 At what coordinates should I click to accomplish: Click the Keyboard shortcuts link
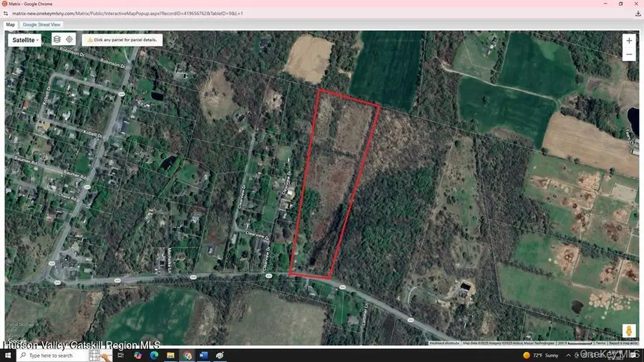point(444,343)
